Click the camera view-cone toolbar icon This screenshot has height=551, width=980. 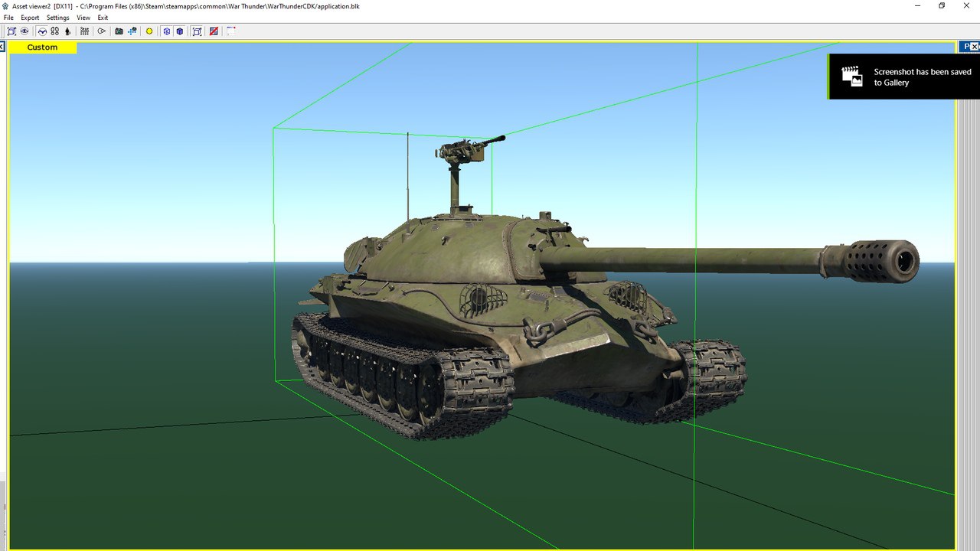pyautogui.click(x=101, y=31)
